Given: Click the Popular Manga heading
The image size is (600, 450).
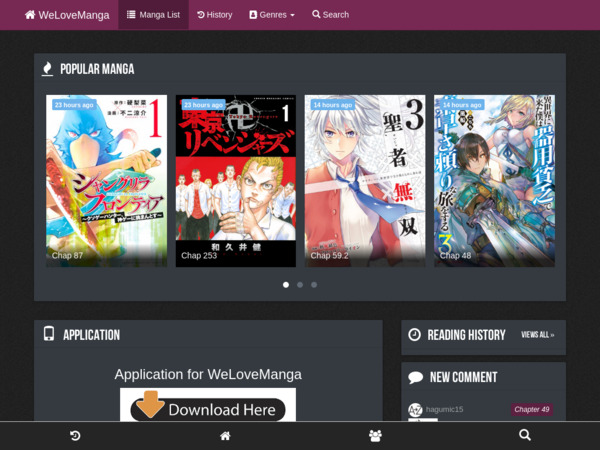Looking at the screenshot, I should [97, 69].
